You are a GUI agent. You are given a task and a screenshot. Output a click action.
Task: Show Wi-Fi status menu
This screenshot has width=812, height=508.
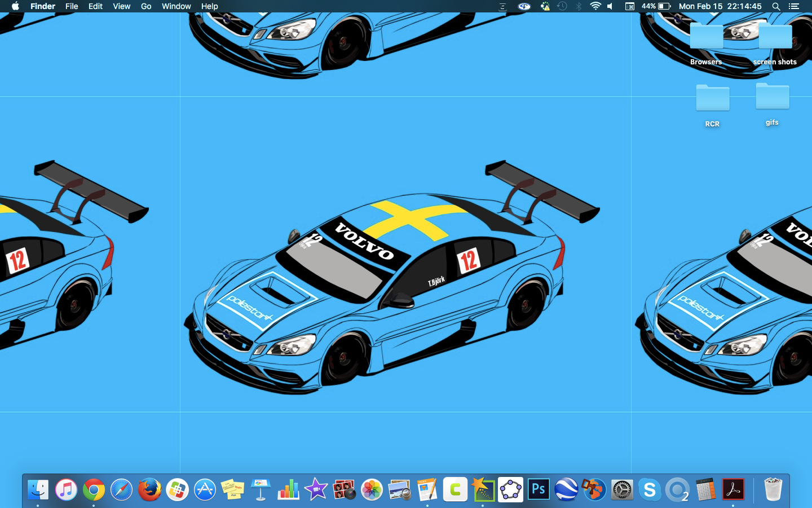[x=595, y=6]
